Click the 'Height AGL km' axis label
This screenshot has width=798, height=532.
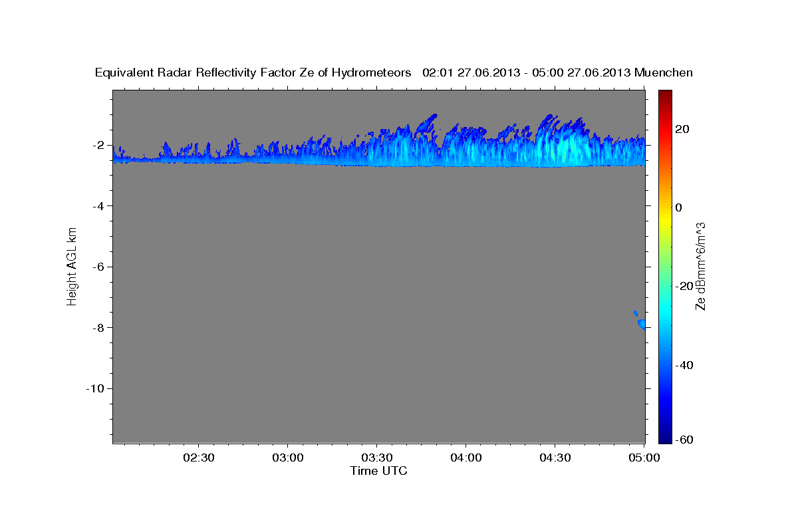pyautogui.click(x=72, y=266)
